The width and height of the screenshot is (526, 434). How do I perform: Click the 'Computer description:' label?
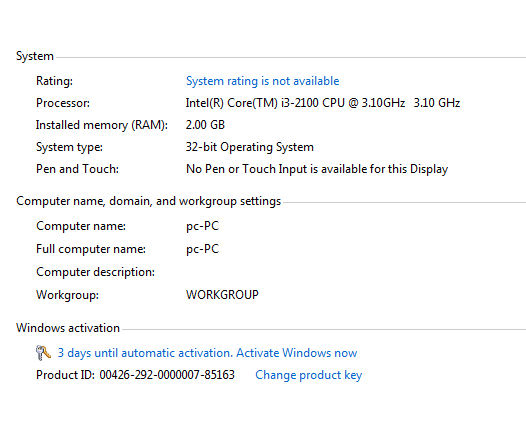95,272
